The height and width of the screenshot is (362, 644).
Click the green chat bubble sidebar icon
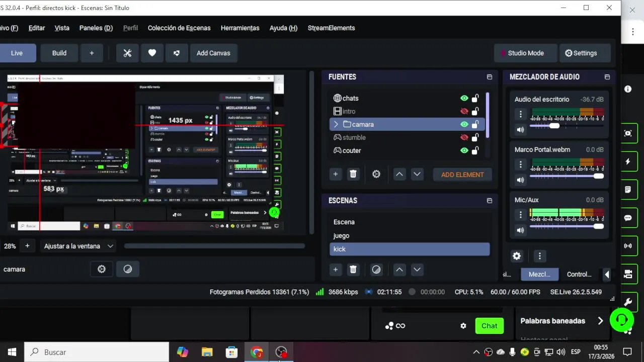click(x=628, y=218)
